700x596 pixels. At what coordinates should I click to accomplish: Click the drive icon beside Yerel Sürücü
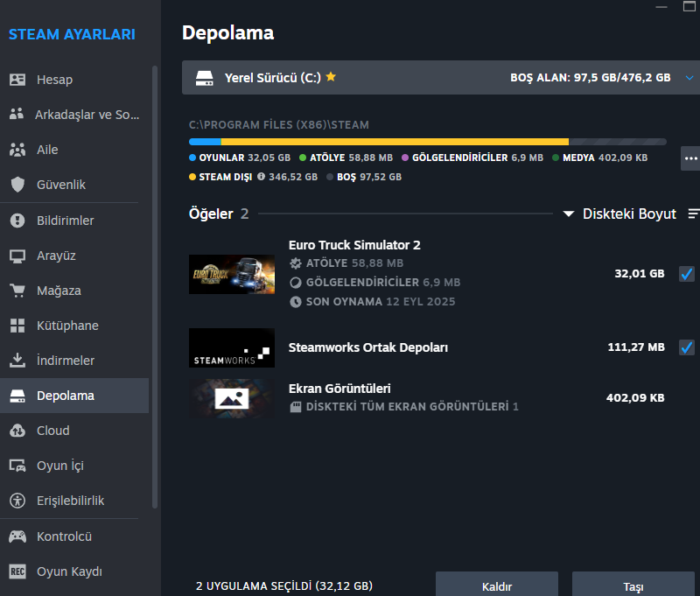tap(205, 78)
